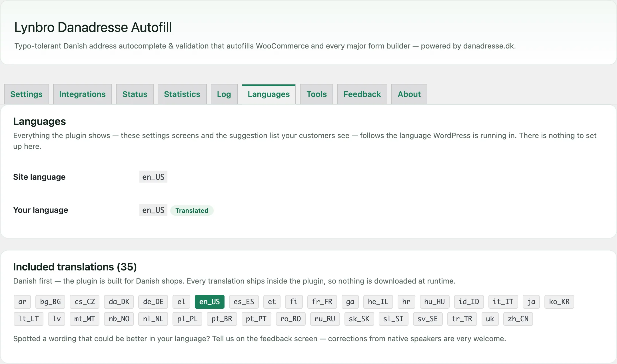The image size is (617, 364).
Task: Select the Languages tab
Action: click(269, 94)
